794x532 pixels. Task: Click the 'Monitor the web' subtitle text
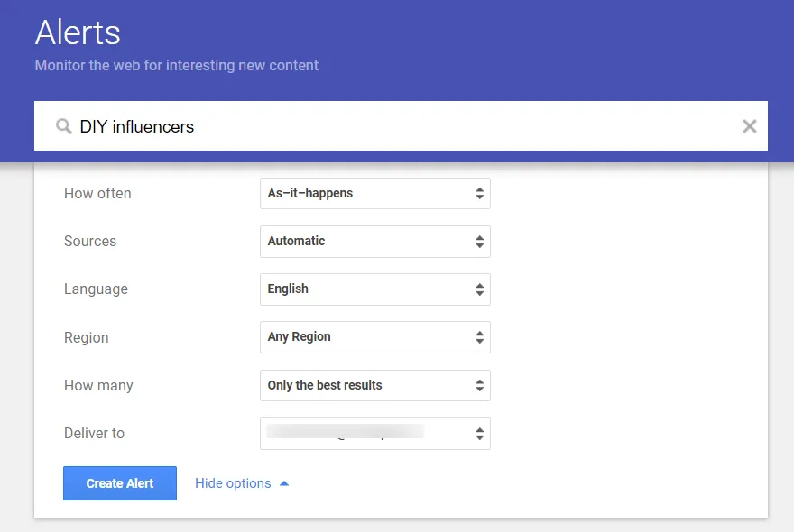(177, 66)
